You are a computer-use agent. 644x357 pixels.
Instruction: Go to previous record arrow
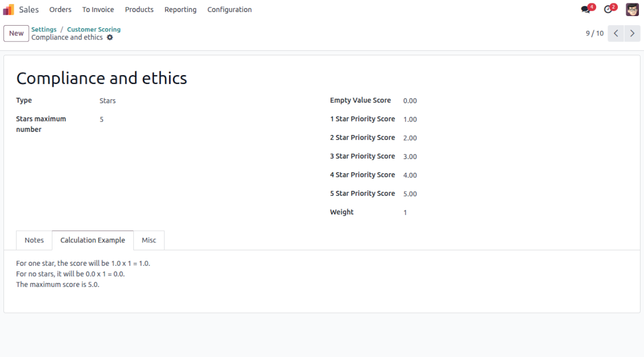tap(616, 33)
